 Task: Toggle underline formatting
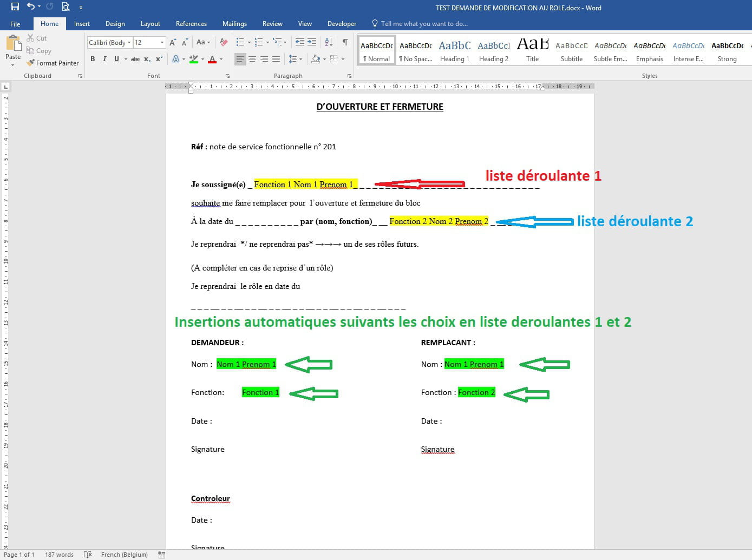(x=116, y=59)
